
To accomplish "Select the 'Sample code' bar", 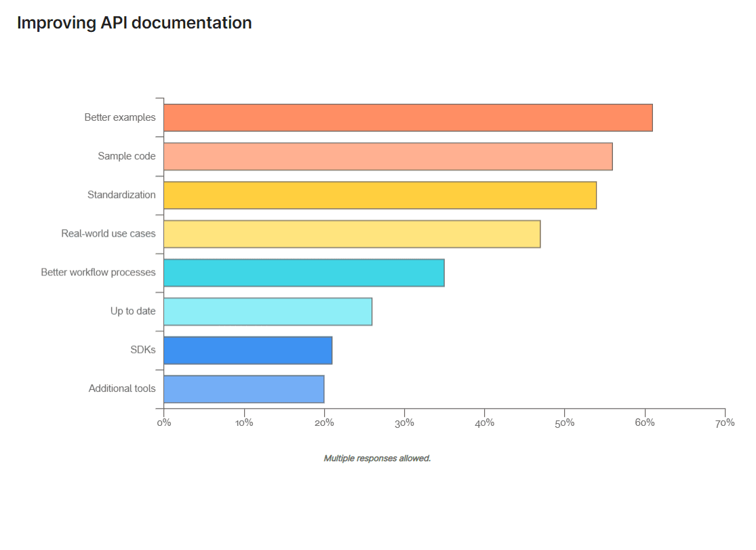I will pyautogui.click(x=386, y=156).
